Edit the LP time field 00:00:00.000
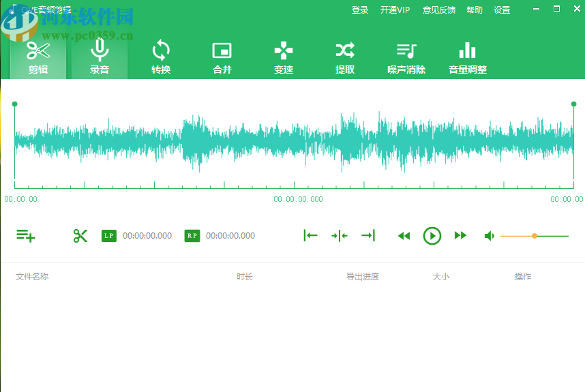The image size is (585, 392). coord(147,236)
